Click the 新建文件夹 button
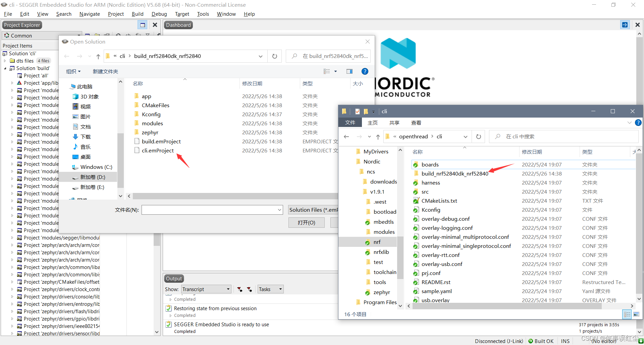 (x=105, y=71)
